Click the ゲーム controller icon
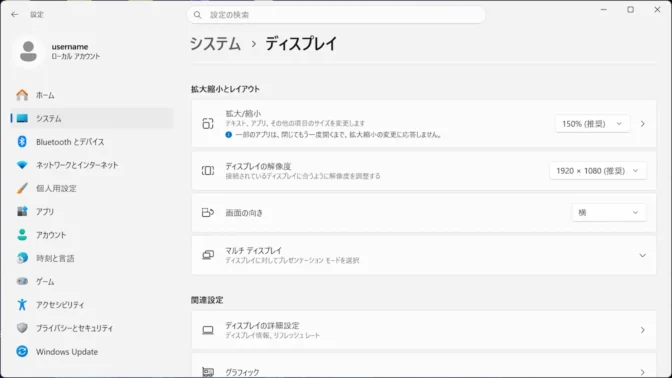The width and height of the screenshot is (672, 378). click(22, 282)
